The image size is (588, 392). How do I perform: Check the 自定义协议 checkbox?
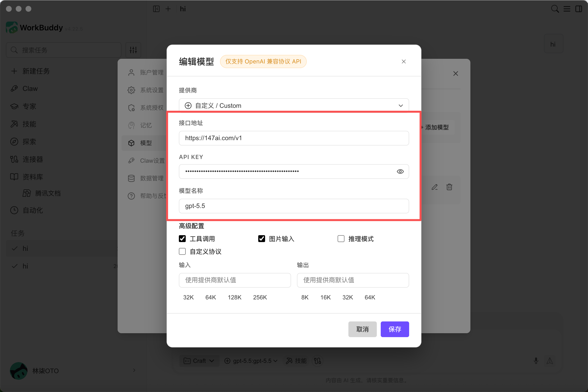tap(182, 252)
